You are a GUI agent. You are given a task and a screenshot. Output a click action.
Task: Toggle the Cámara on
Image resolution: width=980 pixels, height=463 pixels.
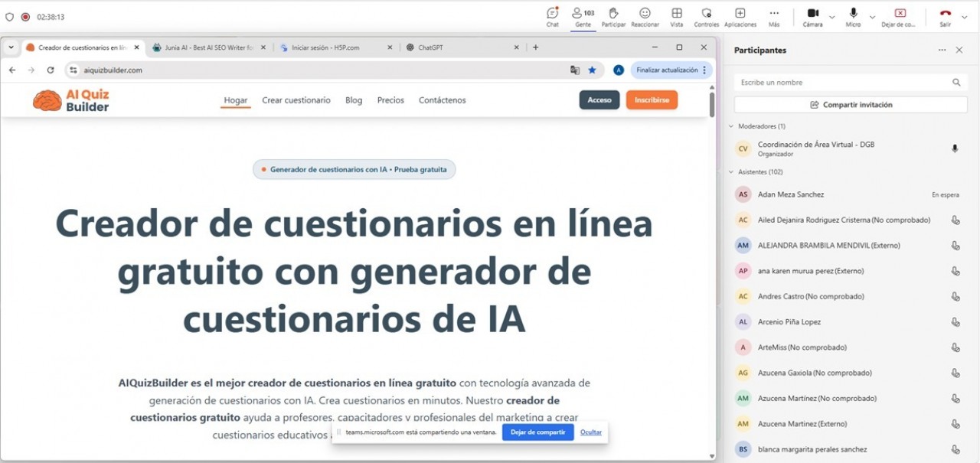(x=812, y=14)
